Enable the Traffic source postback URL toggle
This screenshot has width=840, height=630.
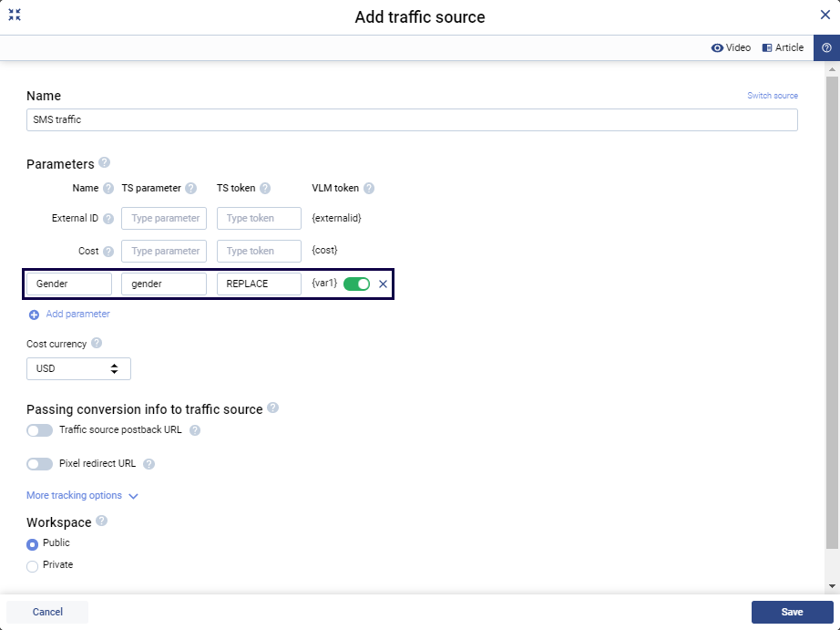37,429
